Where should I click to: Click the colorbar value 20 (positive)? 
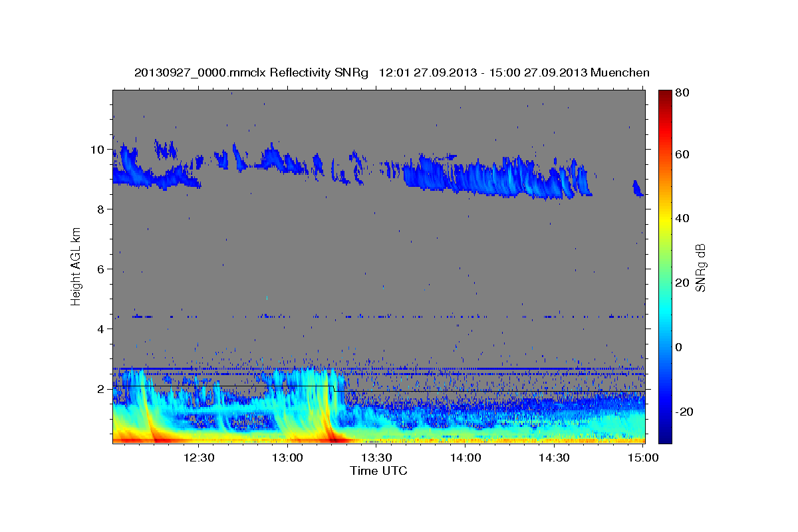coord(681,283)
